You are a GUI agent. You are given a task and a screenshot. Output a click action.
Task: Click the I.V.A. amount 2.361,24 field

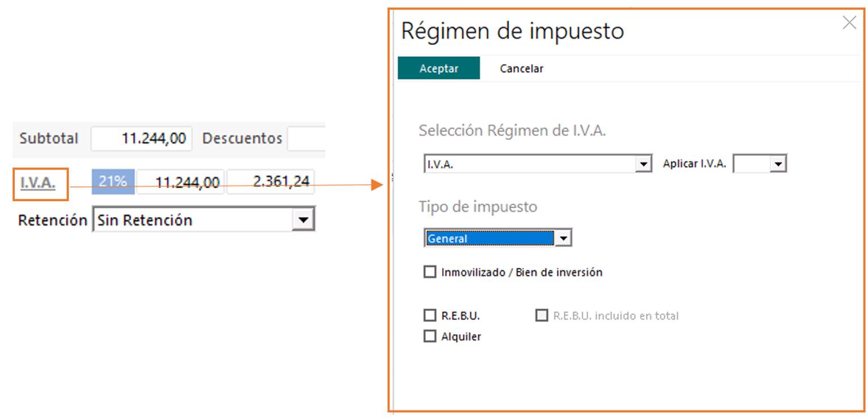[x=271, y=182]
